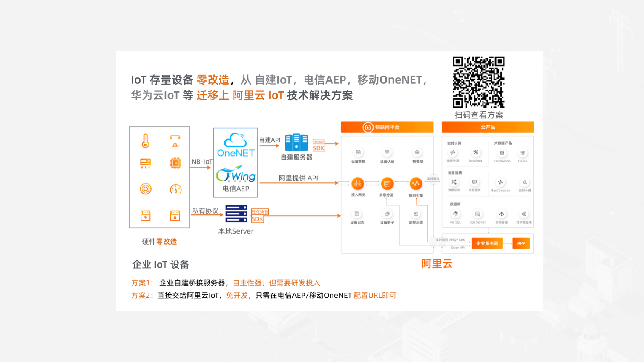Click the DataWorks icon
This screenshot has width=644, height=362.
[502, 153]
